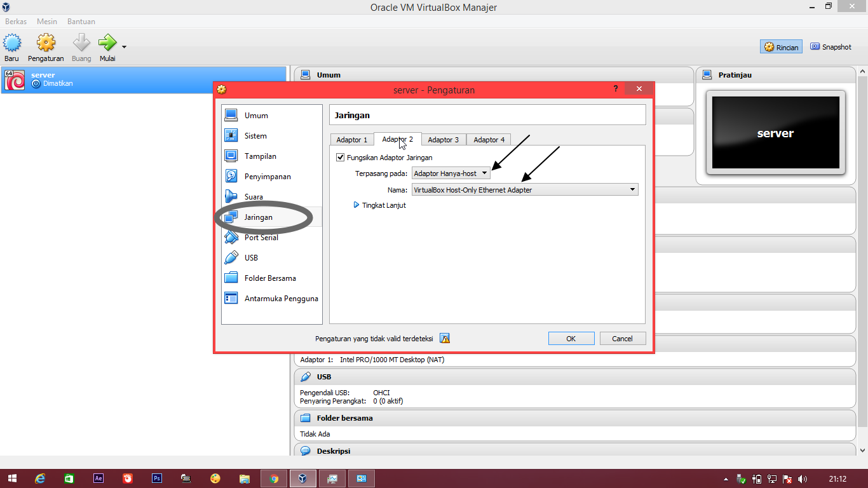Select Antarmuka Pengguna in the settings sidebar
The image size is (868, 488).
(x=271, y=299)
